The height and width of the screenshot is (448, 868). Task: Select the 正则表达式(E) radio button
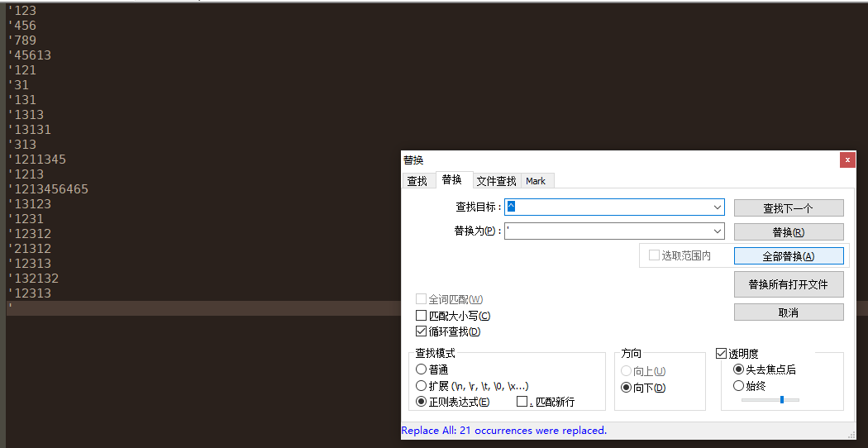point(422,402)
